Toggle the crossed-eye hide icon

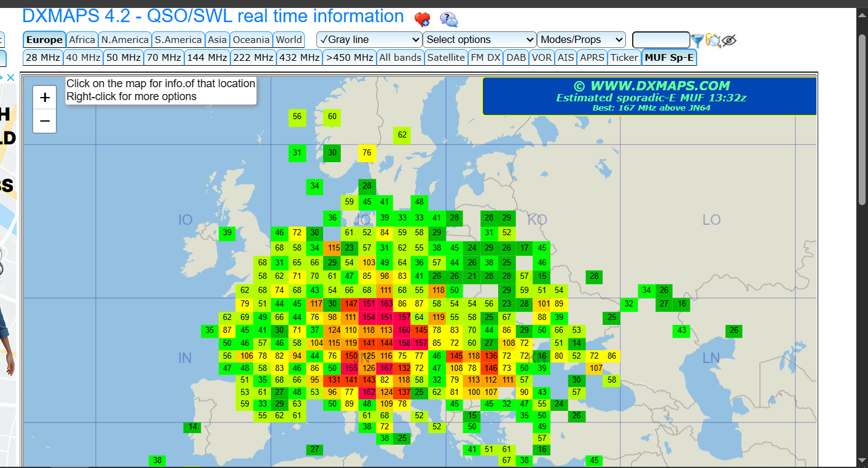point(729,41)
